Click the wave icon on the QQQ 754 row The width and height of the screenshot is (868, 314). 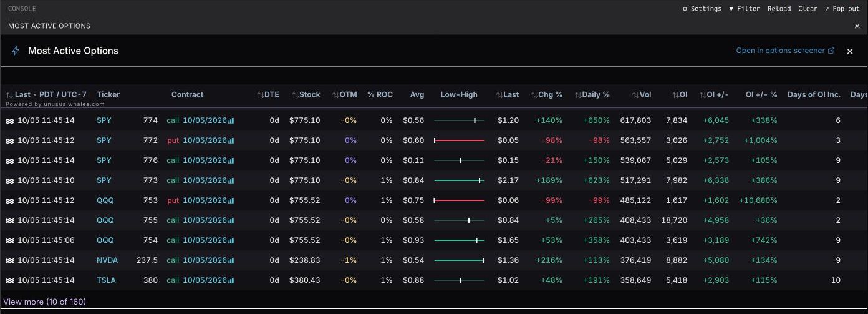10,240
